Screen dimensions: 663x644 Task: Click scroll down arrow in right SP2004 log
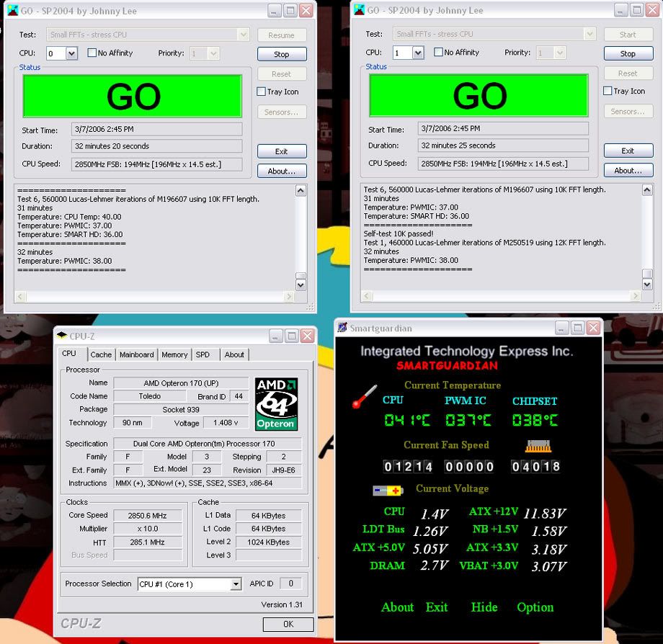[647, 284]
